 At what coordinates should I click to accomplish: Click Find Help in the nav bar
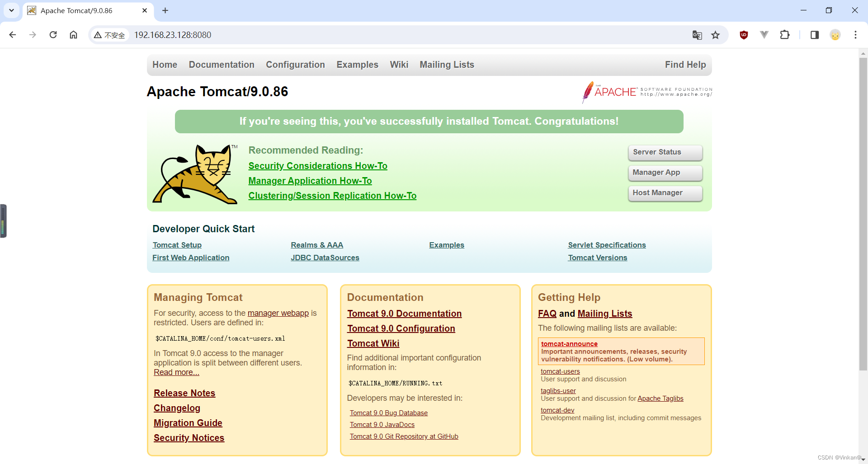point(685,65)
